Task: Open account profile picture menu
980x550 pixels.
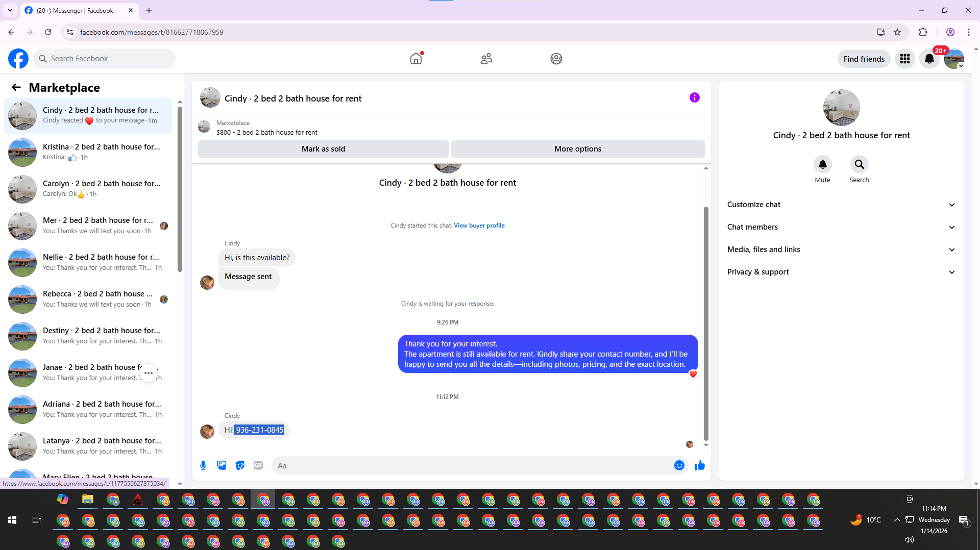Action: click(953, 59)
